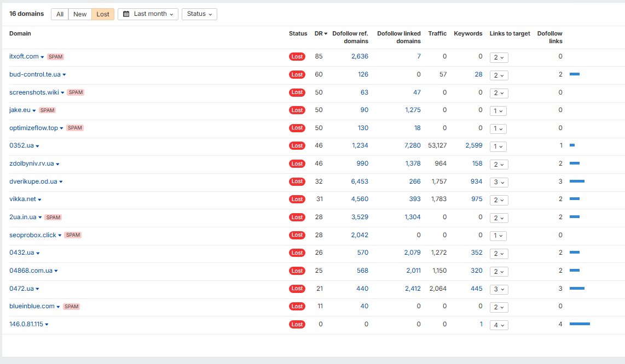The width and height of the screenshot is (625, 364).
Task: Expand the caret next to itxoft.com
Action: point(42,57)
